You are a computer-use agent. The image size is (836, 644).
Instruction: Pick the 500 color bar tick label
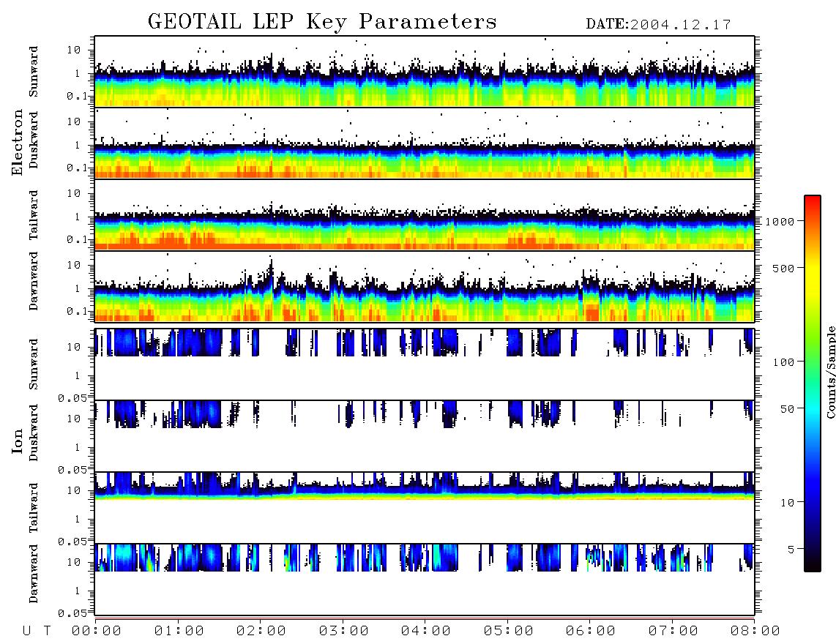tap(783, 268)
